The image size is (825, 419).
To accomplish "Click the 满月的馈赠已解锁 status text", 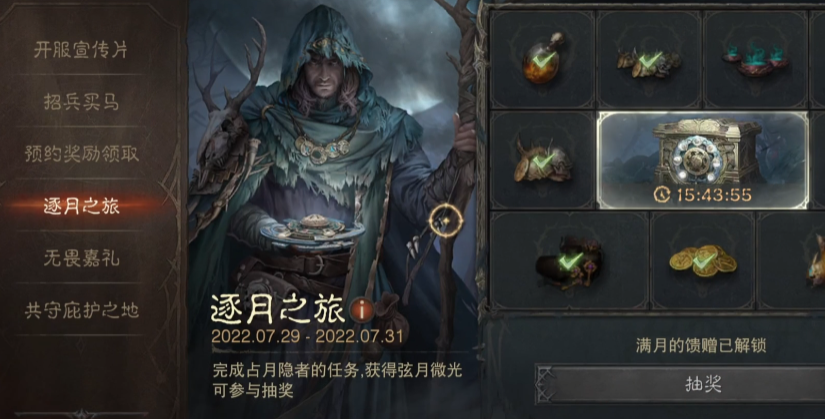I will (701, 345).
